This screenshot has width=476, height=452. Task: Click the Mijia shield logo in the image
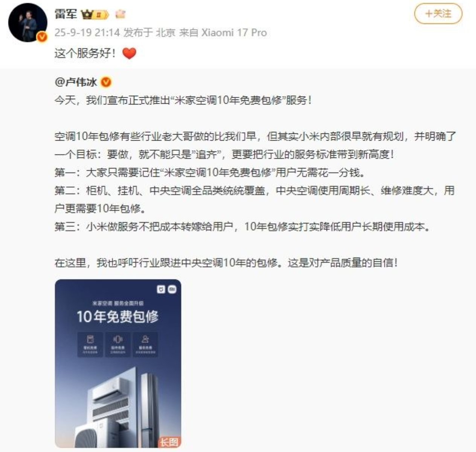[x=161, y=289]
